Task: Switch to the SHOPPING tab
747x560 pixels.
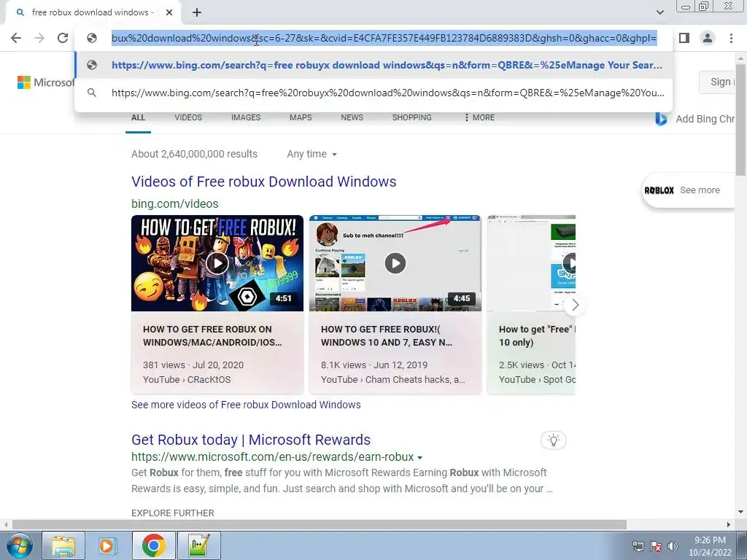Action: [411, 117]
